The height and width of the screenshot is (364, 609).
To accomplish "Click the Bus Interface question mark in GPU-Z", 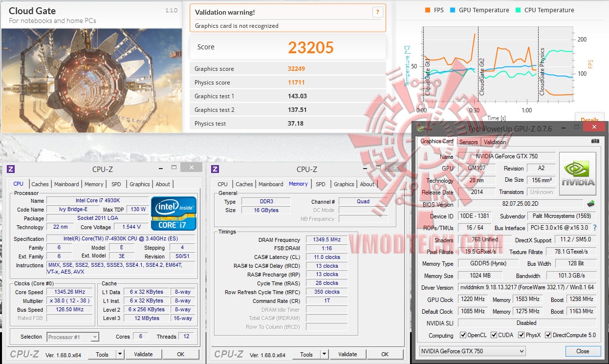I will [x=595, y=228].
